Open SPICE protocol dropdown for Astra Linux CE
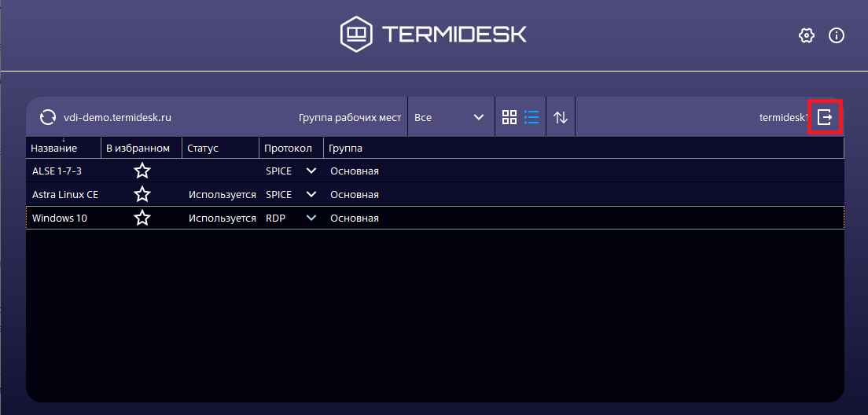The width and height of the screenshot is (868, 415). (311, 194)
